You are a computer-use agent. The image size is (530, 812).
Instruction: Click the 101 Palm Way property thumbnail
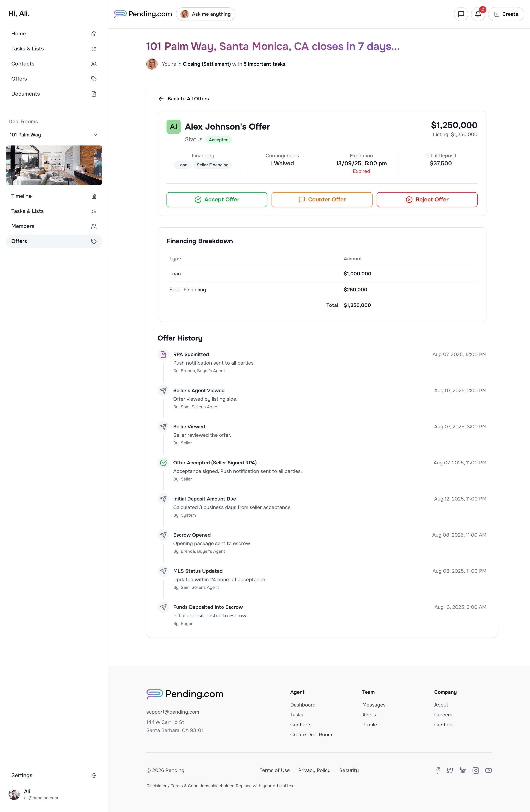coord(54,165)
